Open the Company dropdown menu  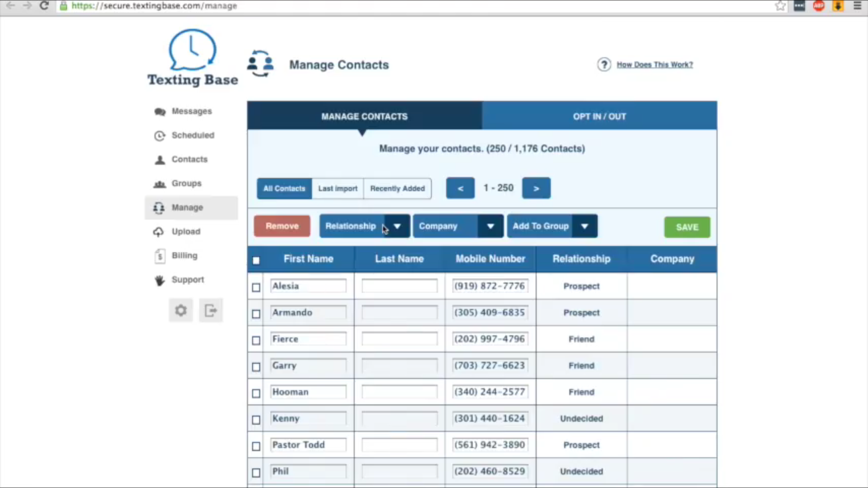pyautogui.click(x=490, y=226)
